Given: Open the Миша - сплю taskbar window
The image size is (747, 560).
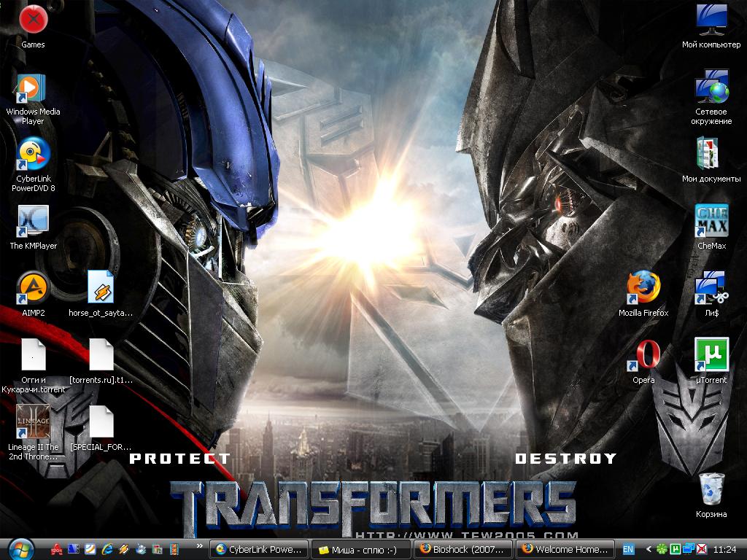Looking at the screenshot, I should (360, 549).
